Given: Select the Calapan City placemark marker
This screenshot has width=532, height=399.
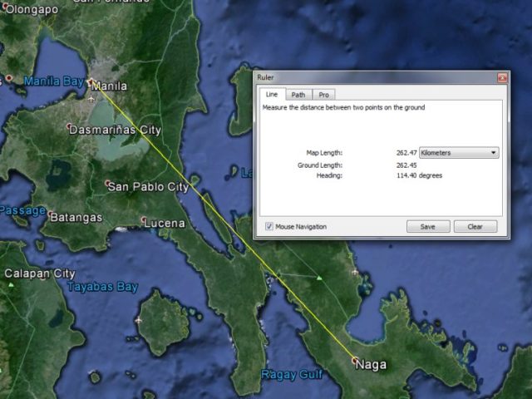Looking at the screenshot, I should (2, 272).
